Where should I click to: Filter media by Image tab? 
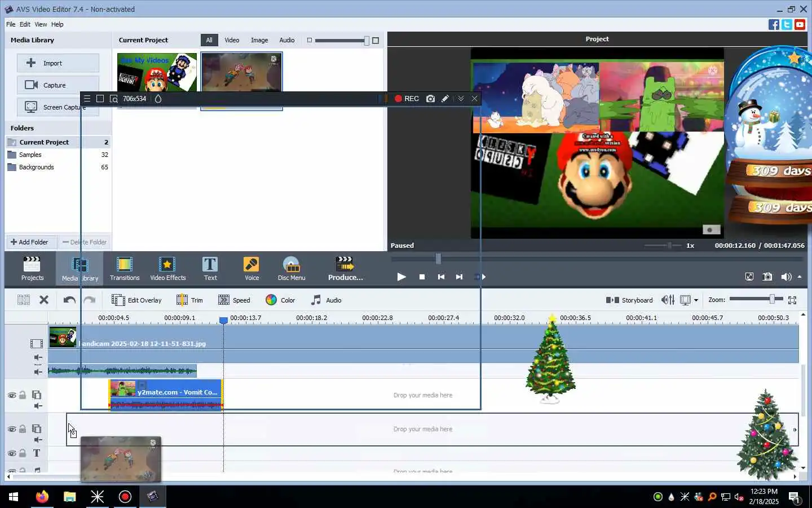[259, 40]
